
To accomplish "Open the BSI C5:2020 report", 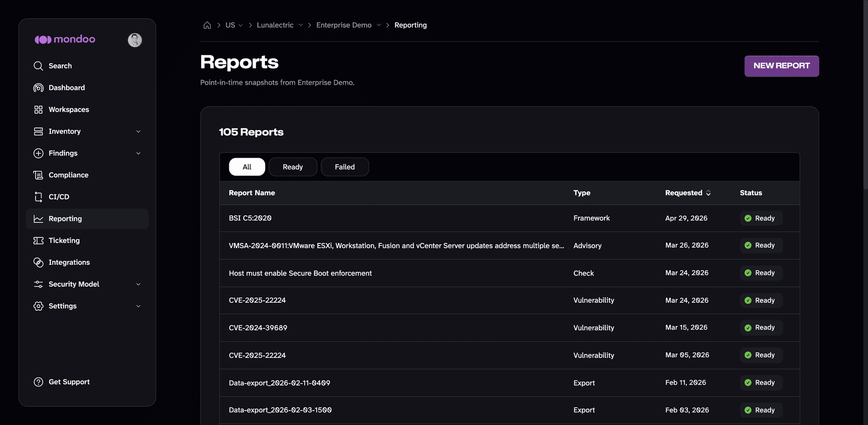I will coord(250,218).
